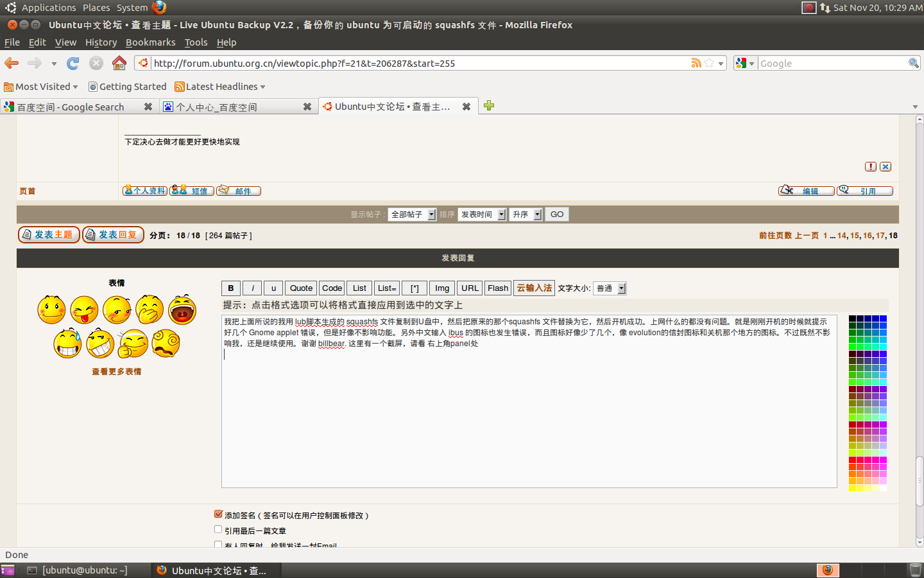Pick the white color swatch in palette
Image resolution: width=924 pixels, height=578 pixels.
point(883,488)
